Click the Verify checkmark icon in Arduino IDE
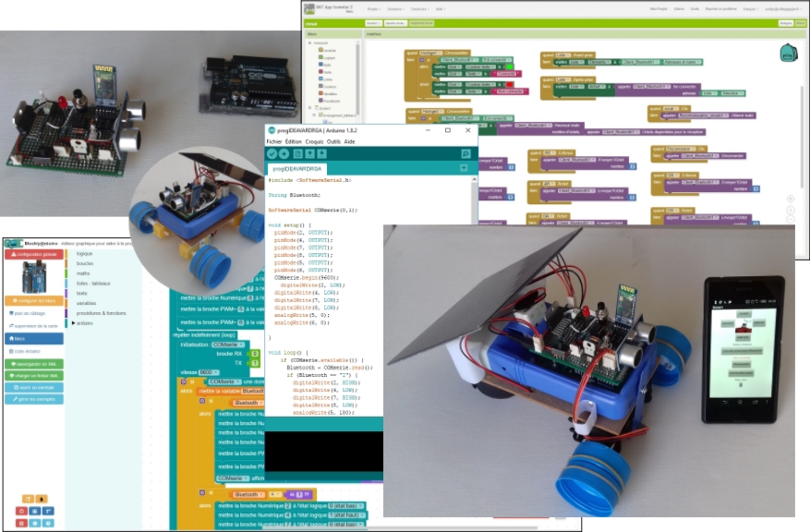This screenshot has width=810, height=532. click(x=272, y=153)
